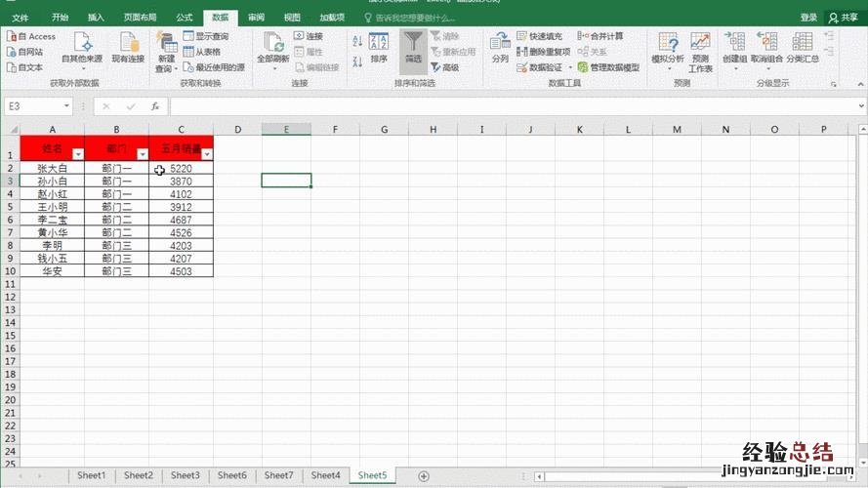
Task: Open the 姓名 column filter dropdown
Action: (x=77, y=154)
